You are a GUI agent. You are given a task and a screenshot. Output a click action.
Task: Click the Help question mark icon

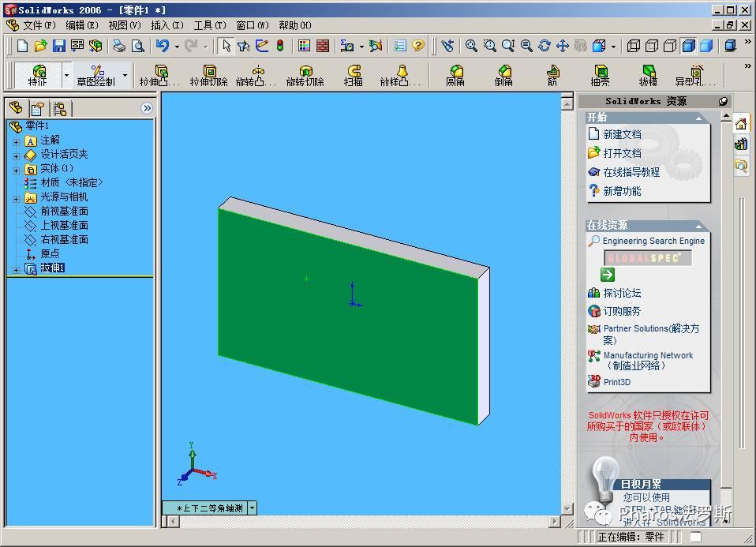[x=418, y=46]
